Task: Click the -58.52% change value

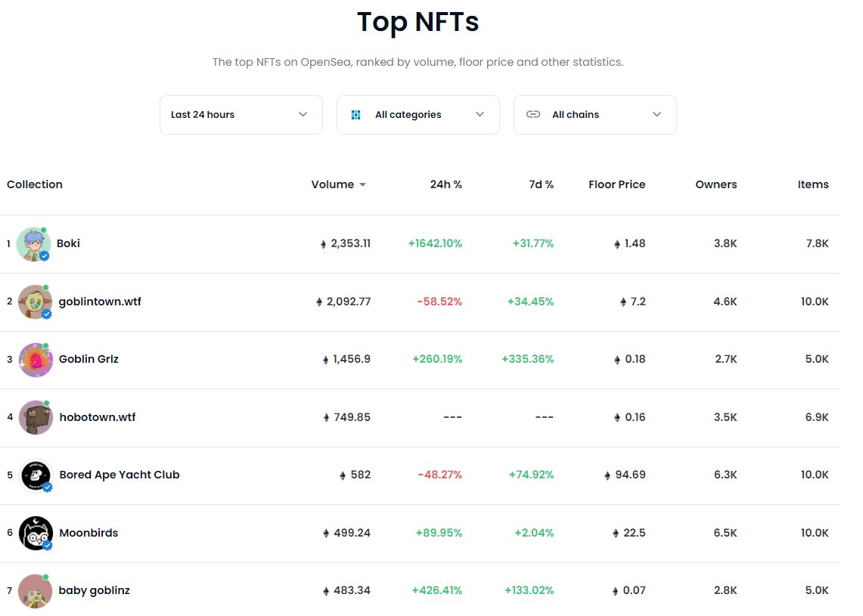Action: [439, 302]
